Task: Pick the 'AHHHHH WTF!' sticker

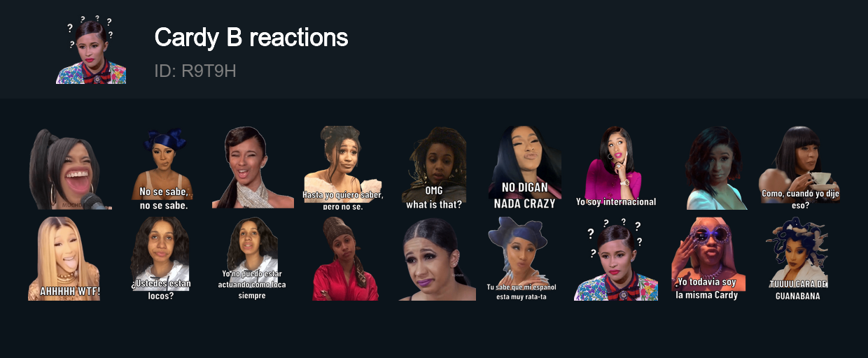Action: tap(64, 258)
